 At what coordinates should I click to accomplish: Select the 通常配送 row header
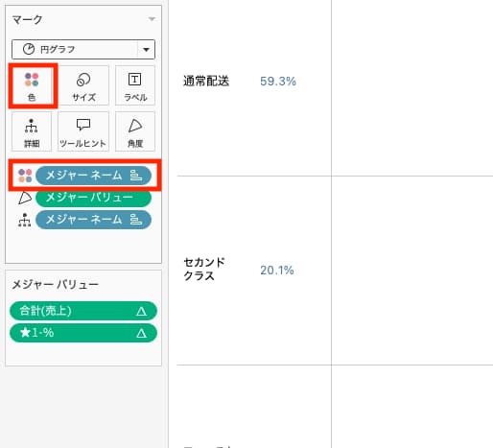(x=206, y=82)
